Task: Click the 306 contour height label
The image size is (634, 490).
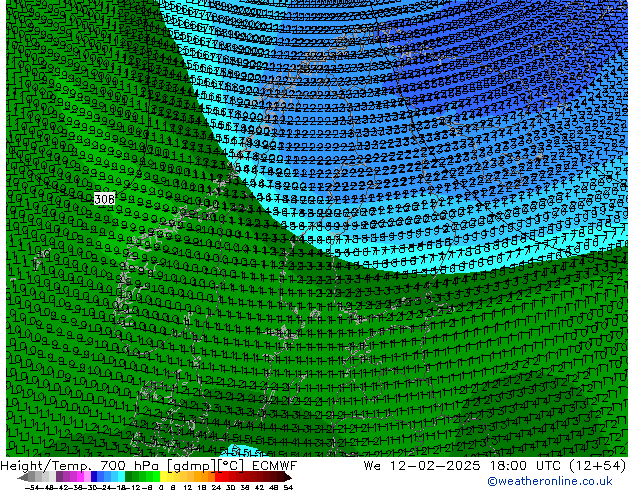Action: pos(104,199)
